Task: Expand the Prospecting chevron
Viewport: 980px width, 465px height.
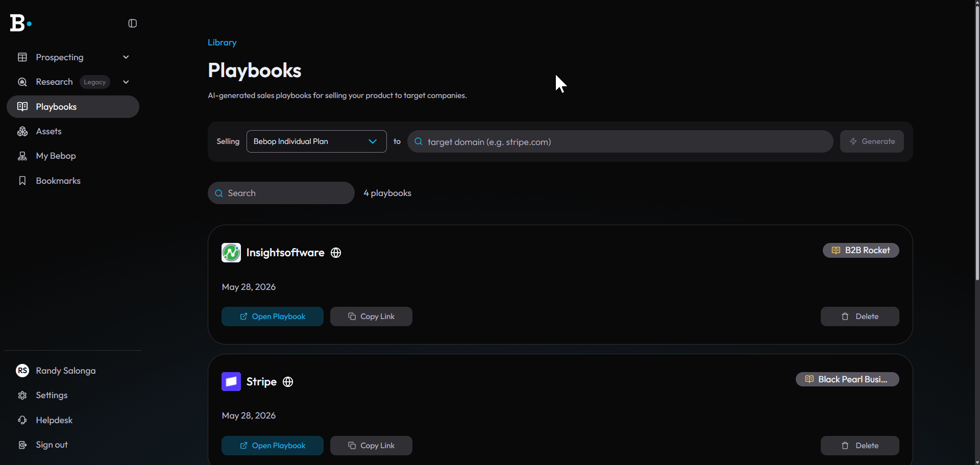Action: click(x=126, y=57)
